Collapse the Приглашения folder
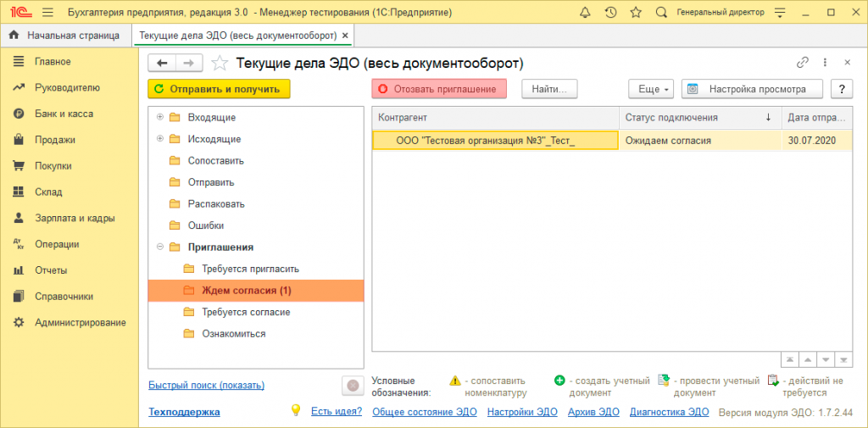Image resolution: width=868 pixels, height=428 pixels. tap(160, 247)
